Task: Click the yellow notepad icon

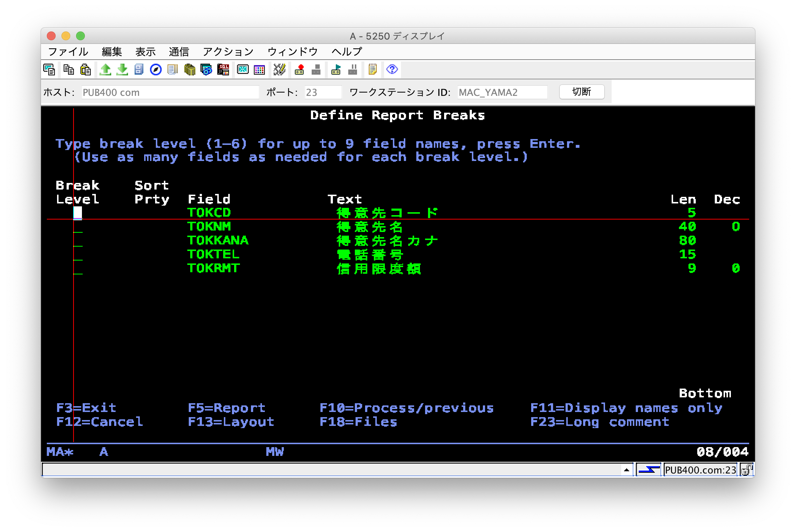Action: (x=372, y=70)
